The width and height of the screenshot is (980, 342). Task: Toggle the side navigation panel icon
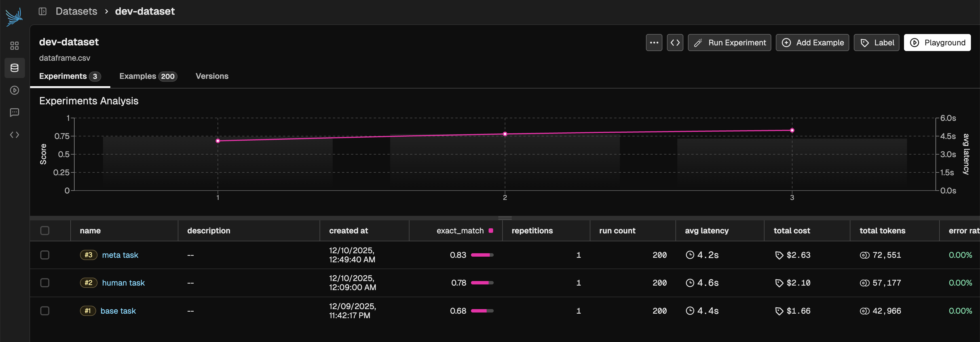43,11
